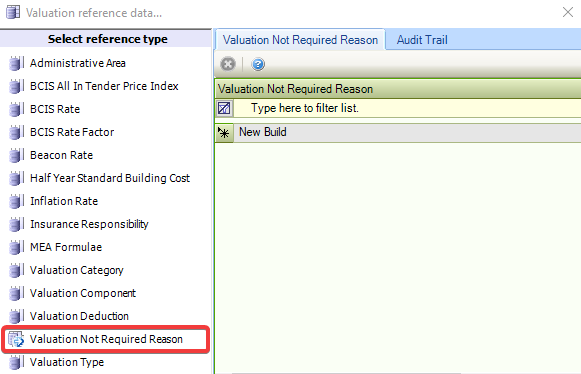Open the Valuation Category reference type

click(x=77, y=270)
